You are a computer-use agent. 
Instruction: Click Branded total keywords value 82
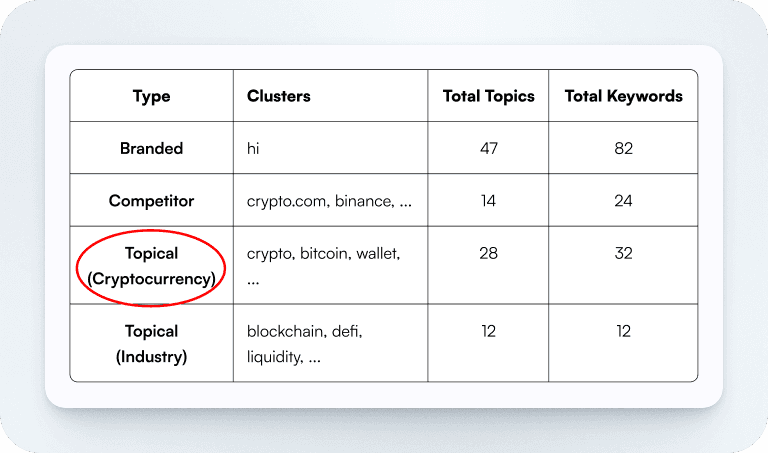tap(623, 149)
